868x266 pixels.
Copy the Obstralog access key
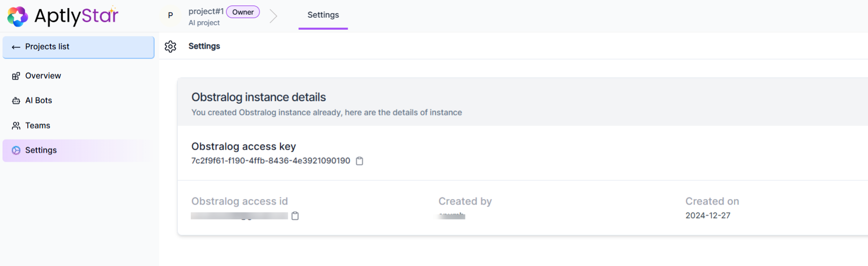[x=360, y=161]
